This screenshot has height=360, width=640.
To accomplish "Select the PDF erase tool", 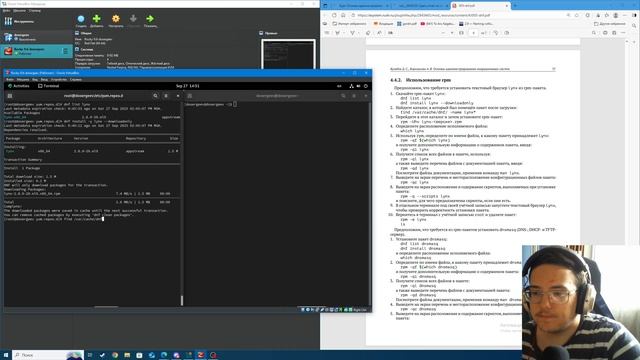I will point(368,33).
